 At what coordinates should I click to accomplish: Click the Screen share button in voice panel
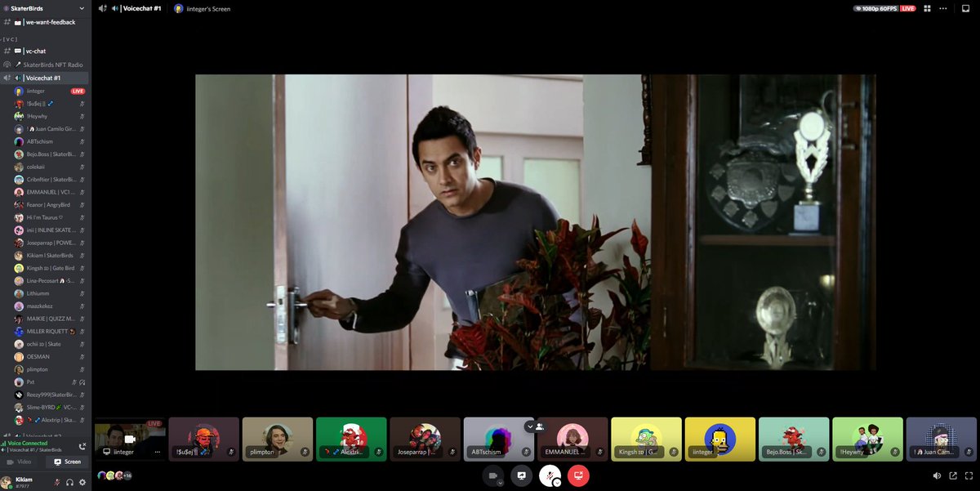click(x=68, y=462)
